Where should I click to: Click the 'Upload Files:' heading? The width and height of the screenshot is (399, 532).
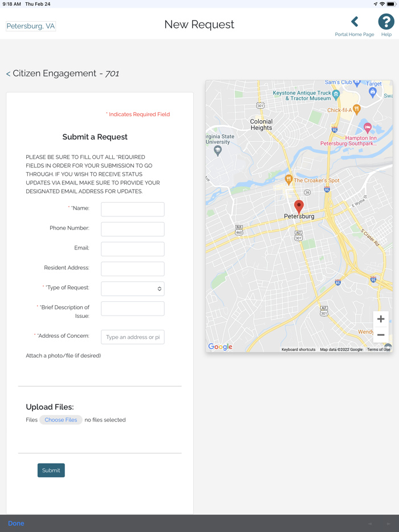coord(50,407)
